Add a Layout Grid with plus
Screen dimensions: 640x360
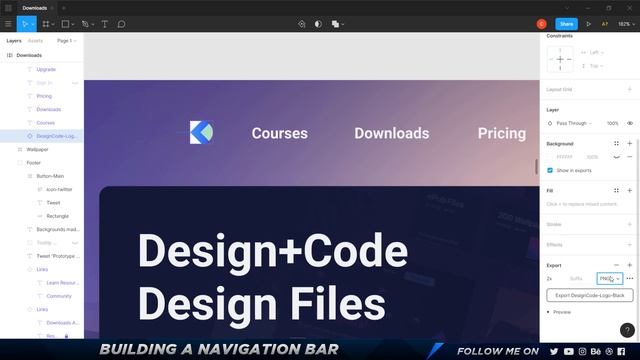[x=629, y=89]
